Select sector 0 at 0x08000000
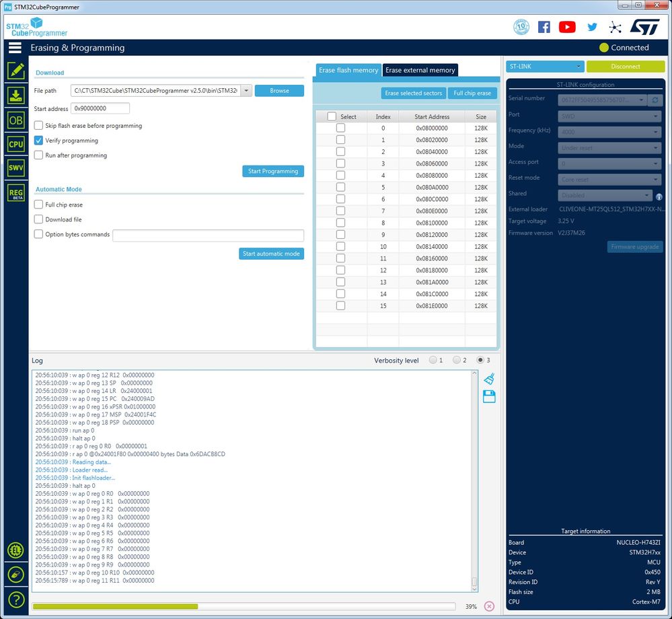Viewport: 672px width, 619px height. tap(341, 128)
